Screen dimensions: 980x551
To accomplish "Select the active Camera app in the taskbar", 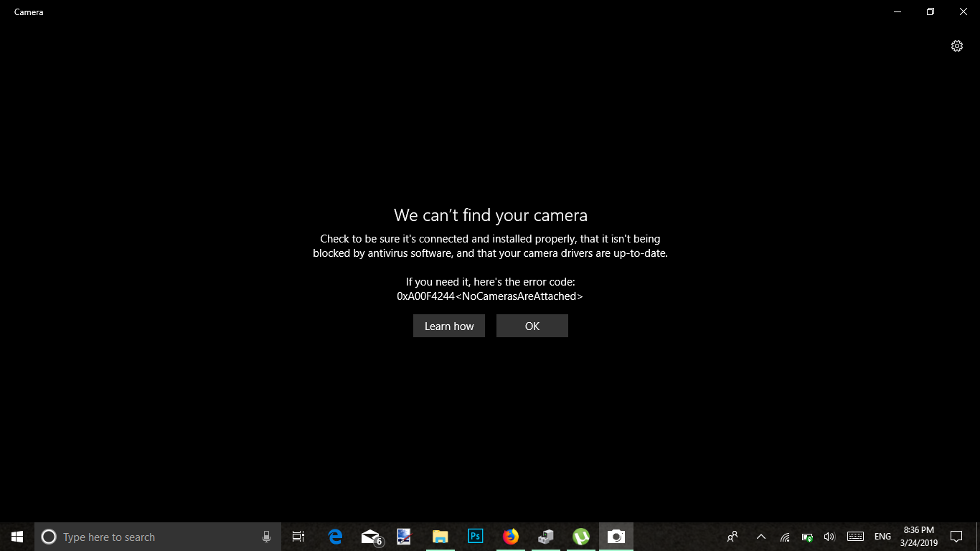I will (x=616, y=536).
